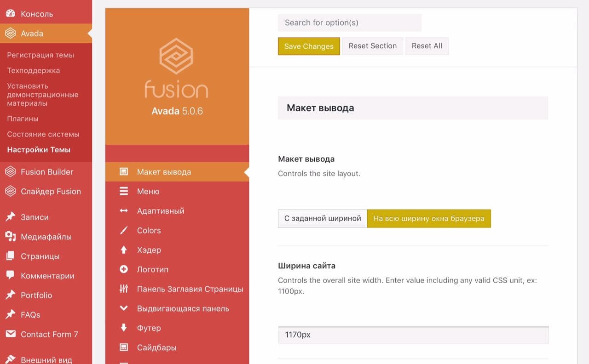Click the Медиафайлы media icon
589x364 pixels.
pos(10,237)
